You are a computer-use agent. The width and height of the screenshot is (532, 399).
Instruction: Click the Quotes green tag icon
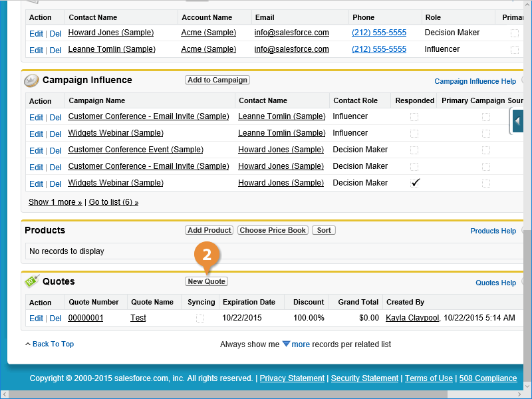[32, 281]
